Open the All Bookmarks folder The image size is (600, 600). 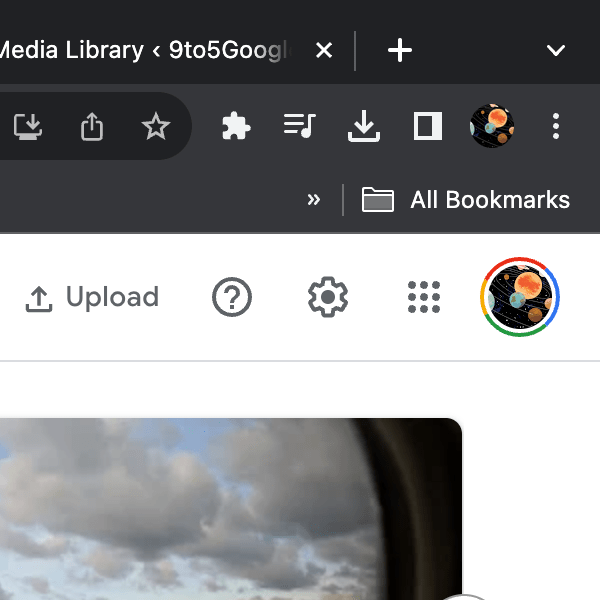tap(466, 200)
